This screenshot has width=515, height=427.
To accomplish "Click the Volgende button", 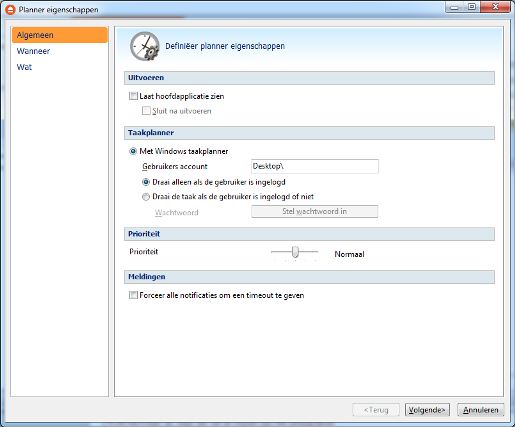I will [x=427, y=410].
